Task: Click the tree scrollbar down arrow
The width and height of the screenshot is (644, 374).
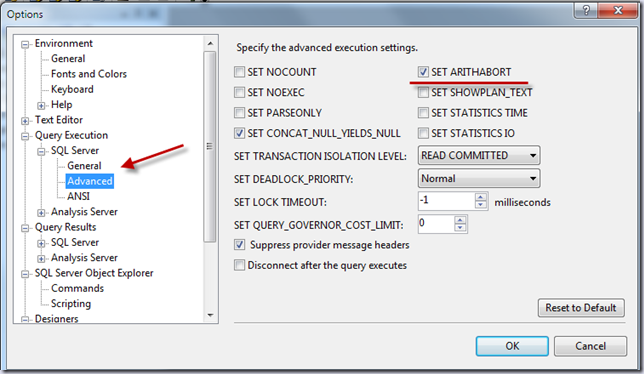Action: pos(210,315)
